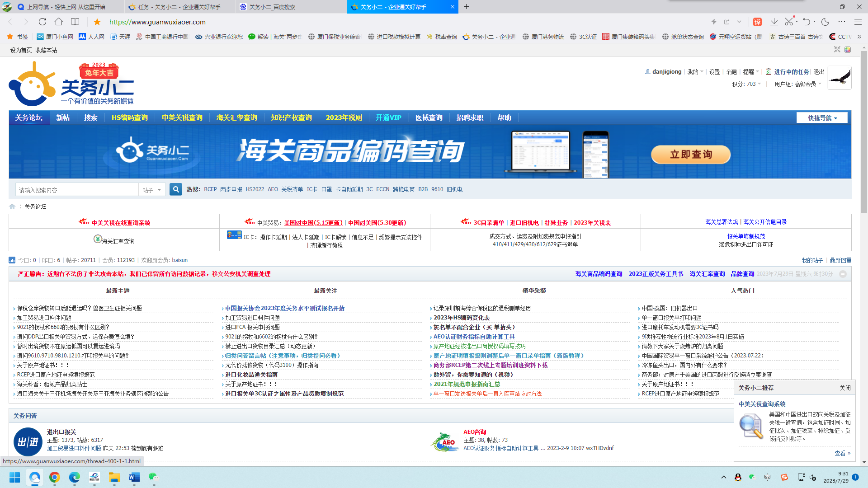Expand the 用户组: 高级会员 dropdown

pyautogui.click(x=798, y=84)
